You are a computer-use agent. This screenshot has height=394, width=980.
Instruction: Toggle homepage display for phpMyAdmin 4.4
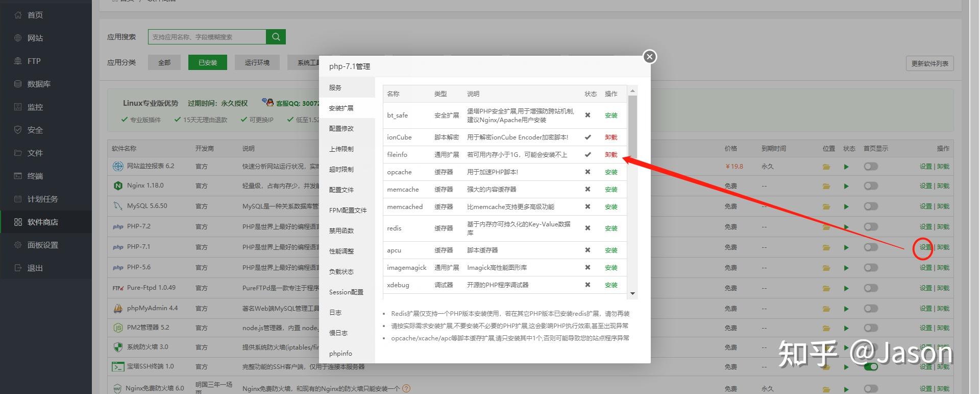871,308
